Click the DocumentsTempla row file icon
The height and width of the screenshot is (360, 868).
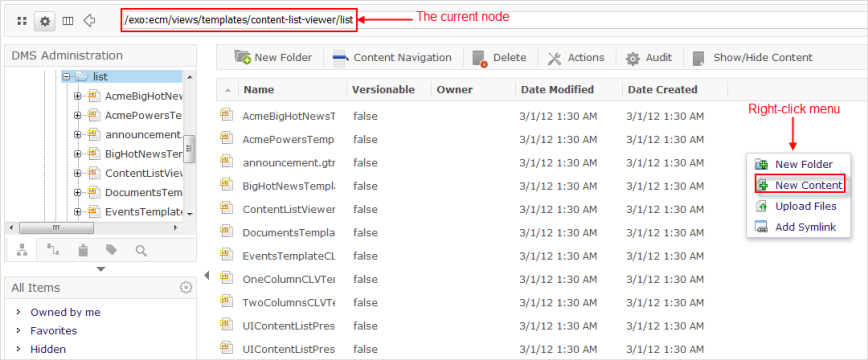(225, 230)
